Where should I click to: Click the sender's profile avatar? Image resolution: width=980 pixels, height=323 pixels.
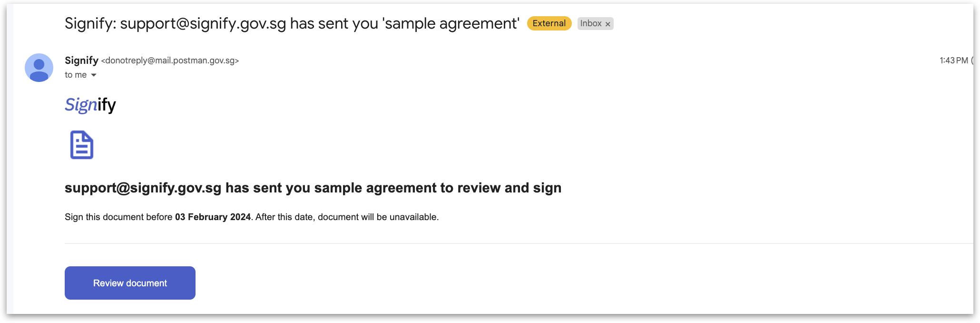point(39,68)
